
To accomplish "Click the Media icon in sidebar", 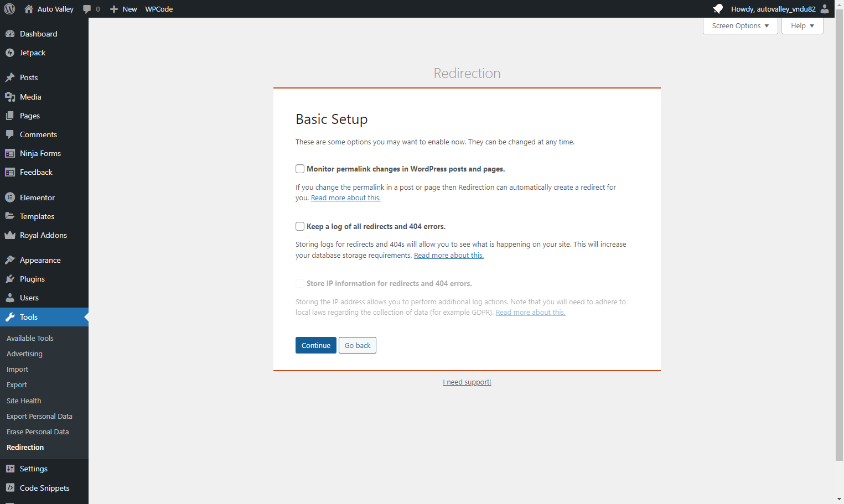I will (10, 97).
